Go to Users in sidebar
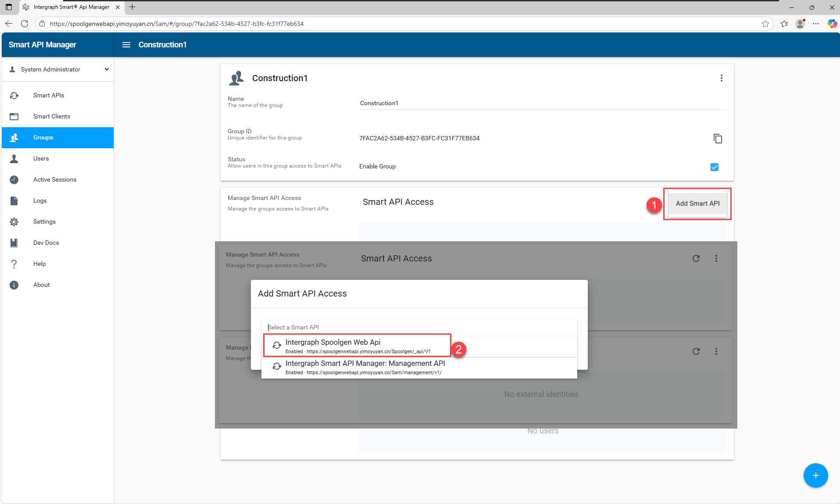The height and width of the screenshot is (504, 840). pyautogui.click(x=41, y=159)
